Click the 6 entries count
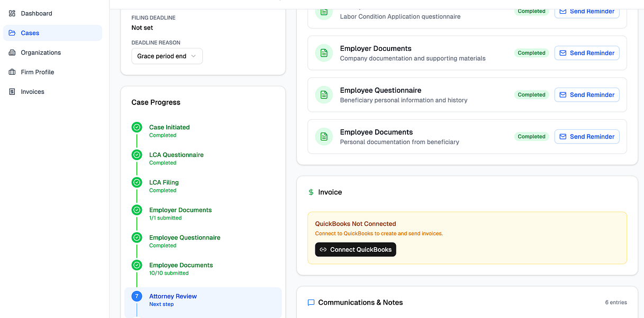 (616, 303)
